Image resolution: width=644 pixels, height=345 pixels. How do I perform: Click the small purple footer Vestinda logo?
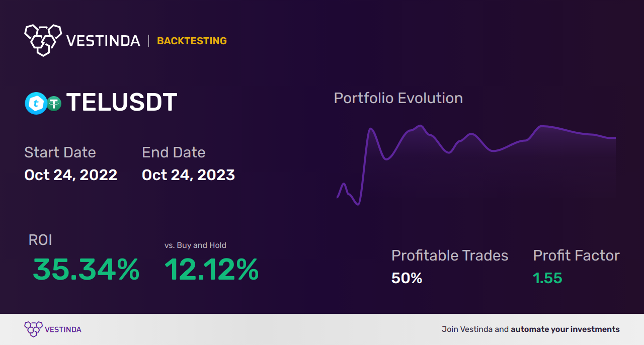coord(33,329)
